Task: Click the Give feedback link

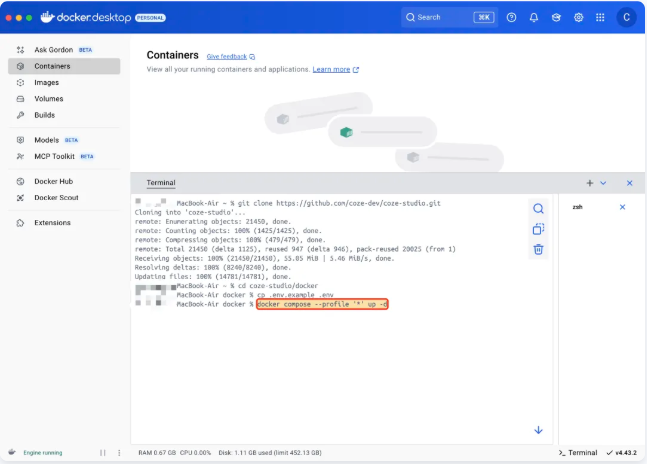Action: point(228,57)
